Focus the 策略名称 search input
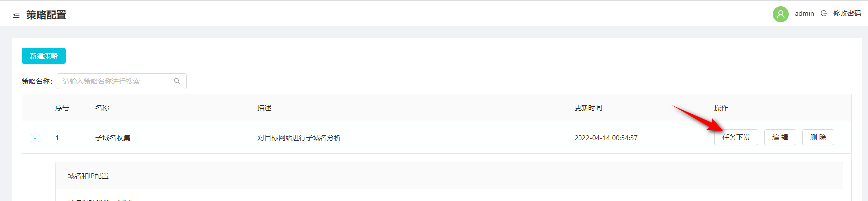 [122, 81]
